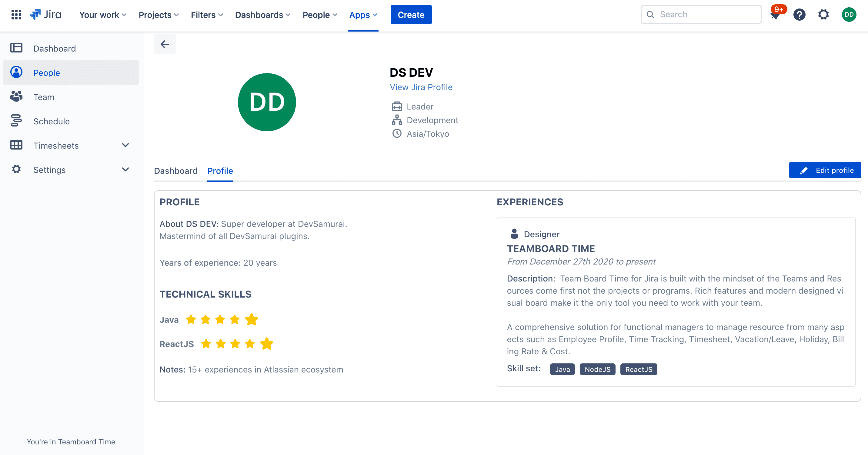The height and width of the screenshot is (455, 868).
Task: Click the back arrow above the profile
Action: click(x=165, y=44)
